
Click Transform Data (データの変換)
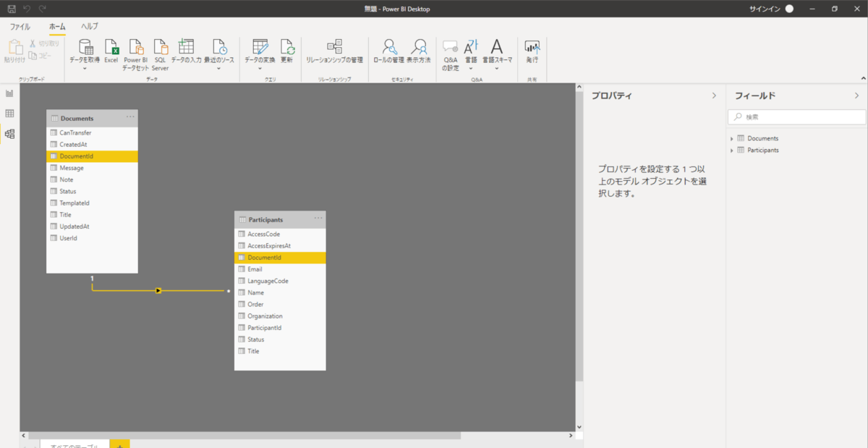(x=260, y=52)
